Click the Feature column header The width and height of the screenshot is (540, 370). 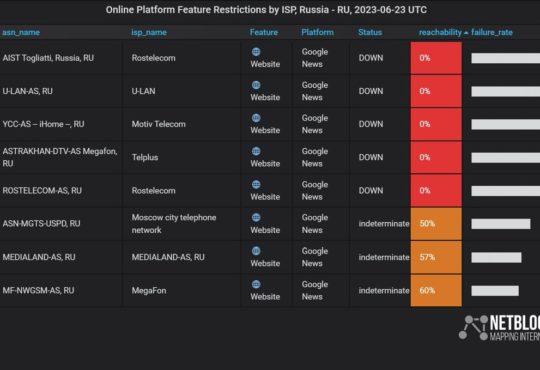click(x=264, y=32)
